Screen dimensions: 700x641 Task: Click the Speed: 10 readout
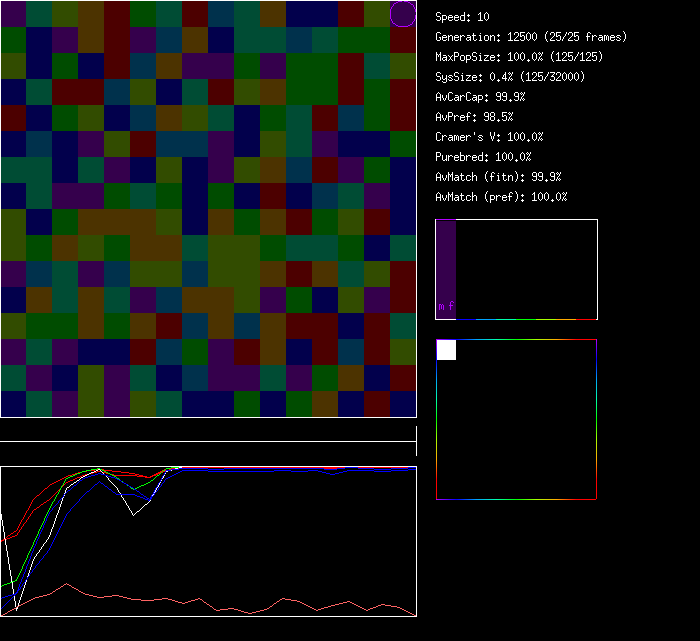pyautogui.click(x=463, y=17)
